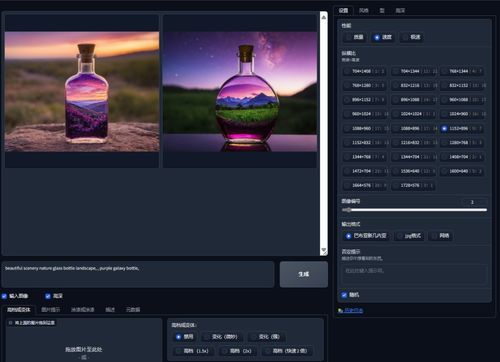Open the rectangular bottle image thumbnail
500x362 pixels.
[82, 91]
